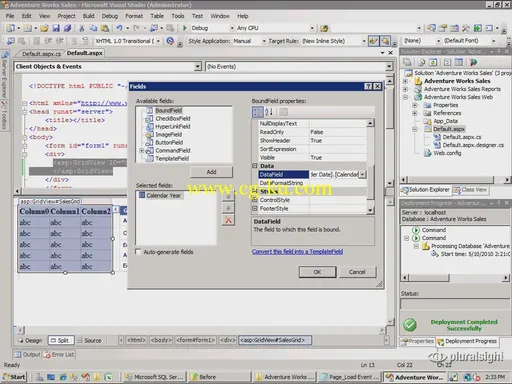
Task: Expand the Adventure Works Sales Reports project
Action: [405, 89]
